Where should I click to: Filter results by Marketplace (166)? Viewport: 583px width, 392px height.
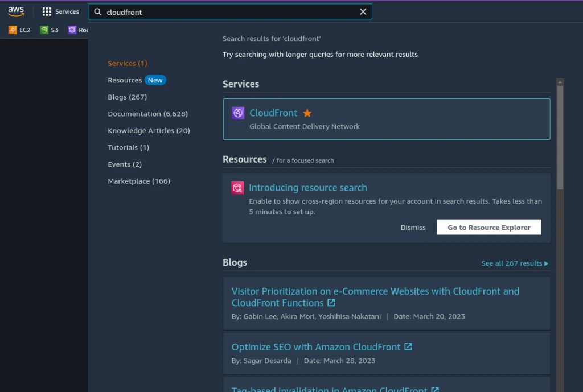(x=139, y=181)
